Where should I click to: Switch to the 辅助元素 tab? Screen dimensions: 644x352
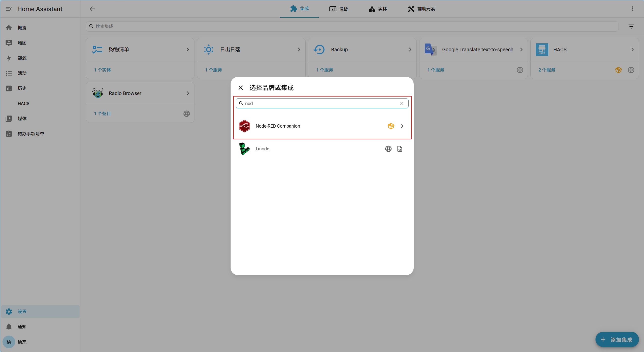421,9
